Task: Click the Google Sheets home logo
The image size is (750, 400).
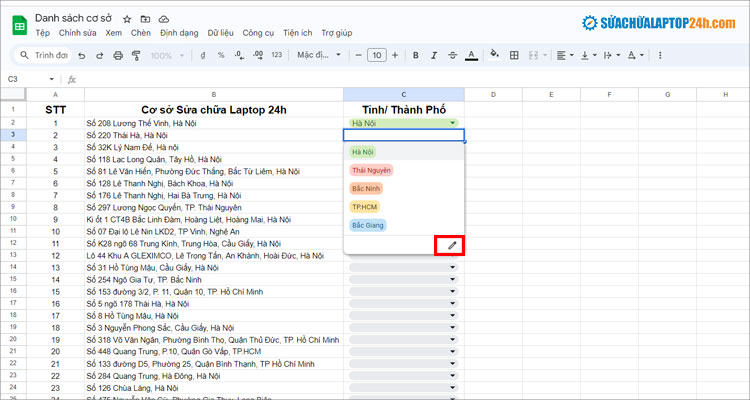Action: coord(20,26)
